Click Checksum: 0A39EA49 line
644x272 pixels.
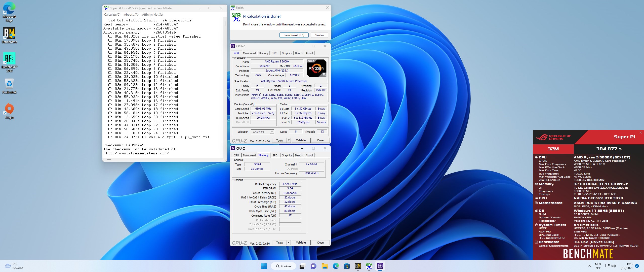pyautogui.click(x=124, y=145)
